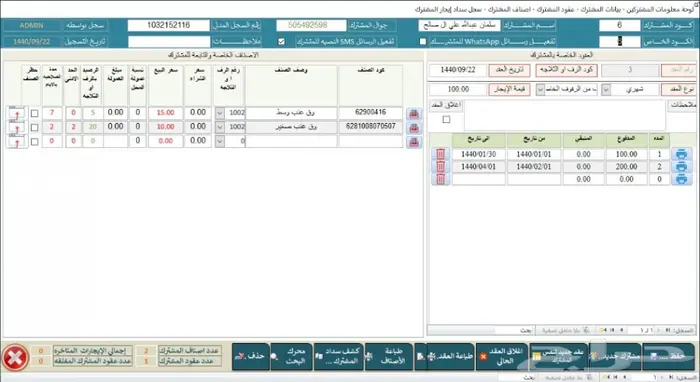Click the طباعة العقد print contract button
This screenshot has width=700, height=382.
450,357
